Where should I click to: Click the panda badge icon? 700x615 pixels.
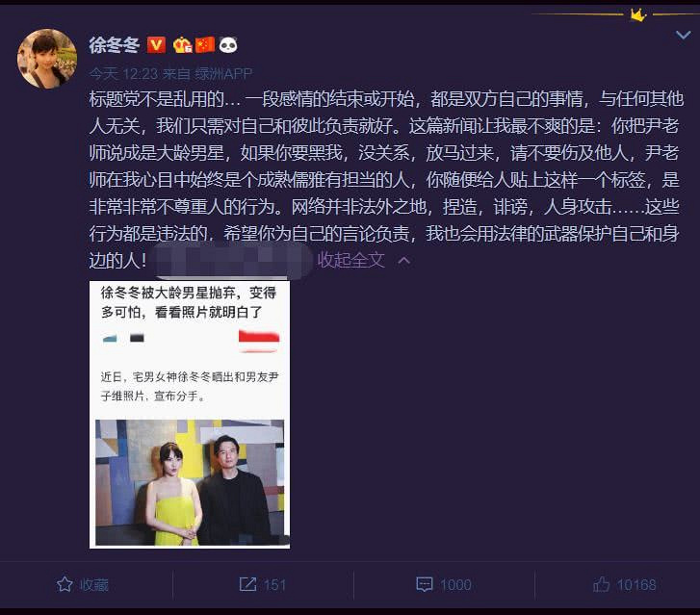click(x=228, y=44)
